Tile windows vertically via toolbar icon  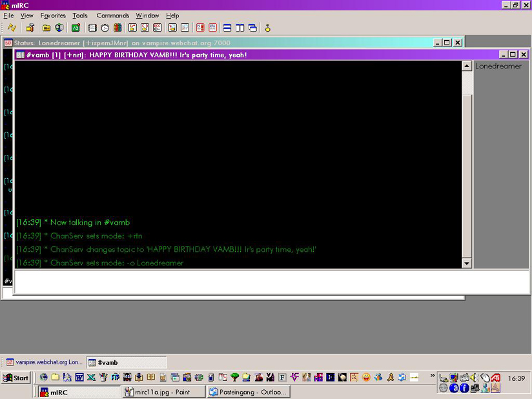240,28
